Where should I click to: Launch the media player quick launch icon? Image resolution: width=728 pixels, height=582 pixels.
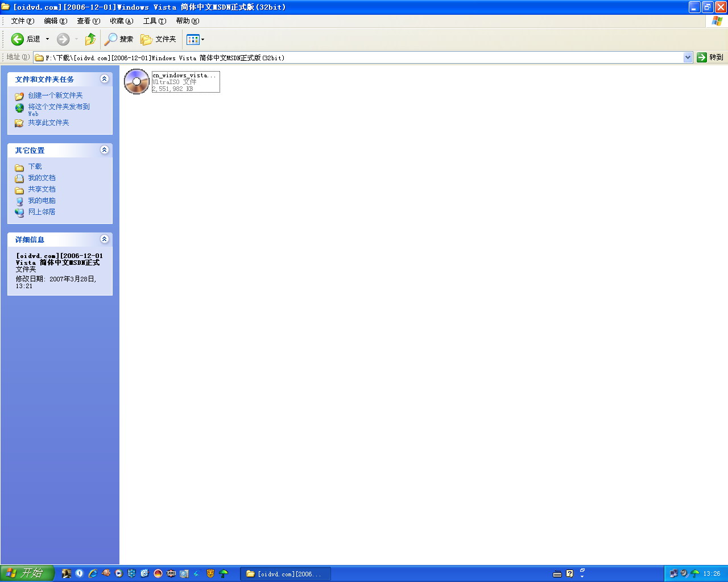[119, 573]
